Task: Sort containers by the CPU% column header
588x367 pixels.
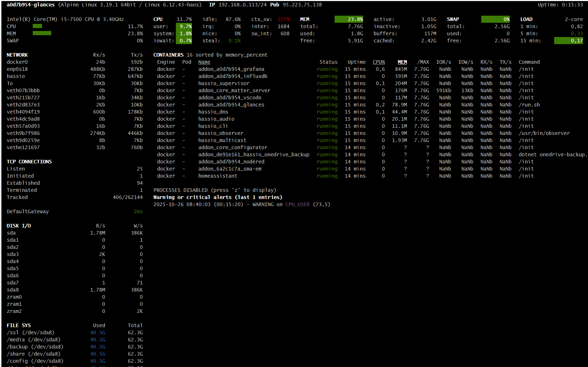Action: (378, 62)
